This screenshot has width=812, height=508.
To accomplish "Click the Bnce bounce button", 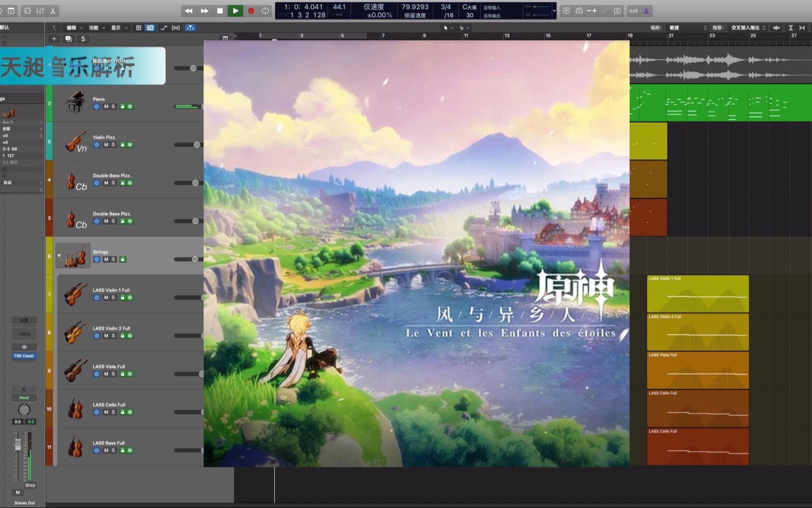I will 30,485.
